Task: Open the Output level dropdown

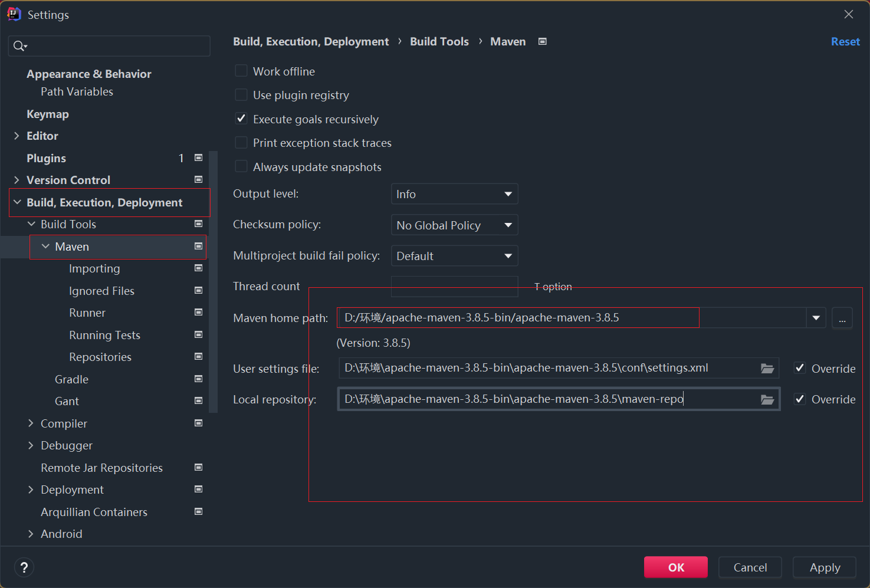Action: coord(455,194)
